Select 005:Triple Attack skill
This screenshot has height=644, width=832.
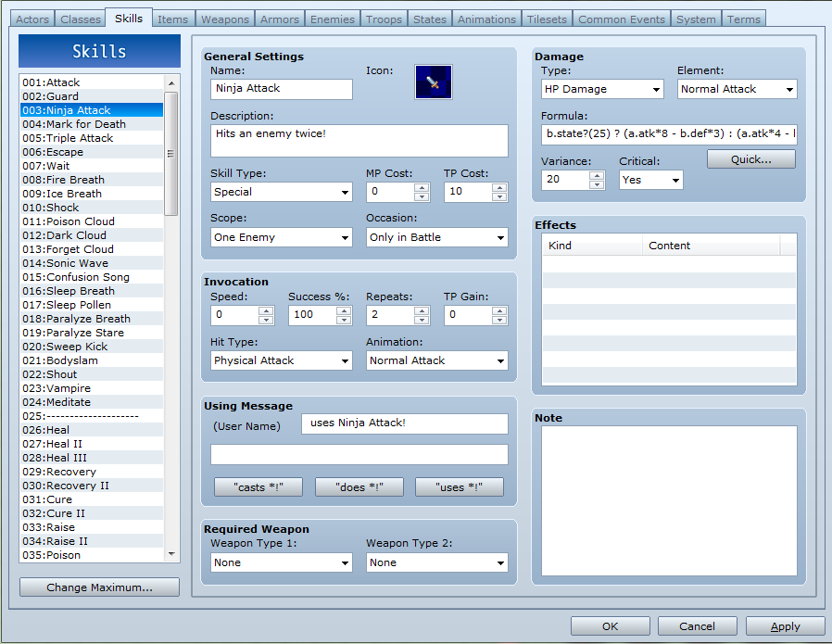(92, 138)
